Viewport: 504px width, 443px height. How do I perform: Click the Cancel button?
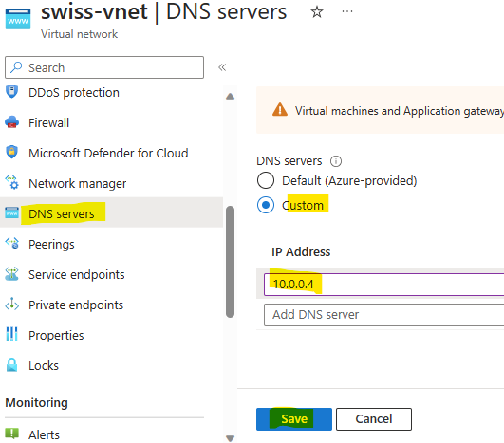tap(374, 419)
